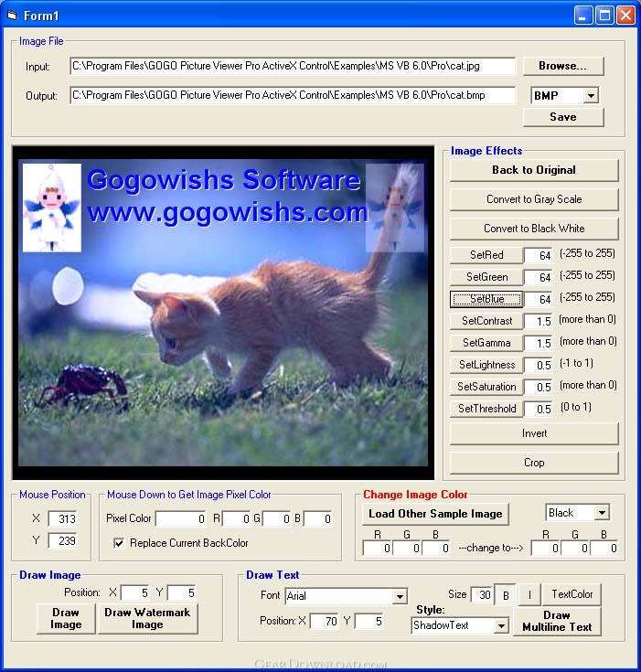Toggle Replace Current BackColor checkbox
Screen dimensions: 641x672
[119, 543]
